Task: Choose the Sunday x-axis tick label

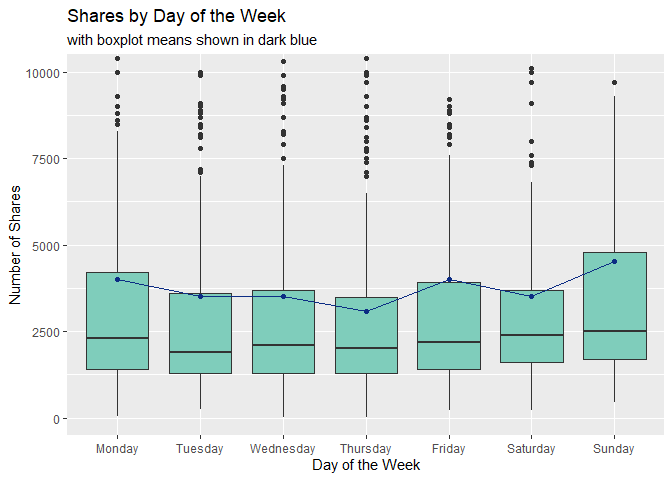Action: tap(614, 449)
